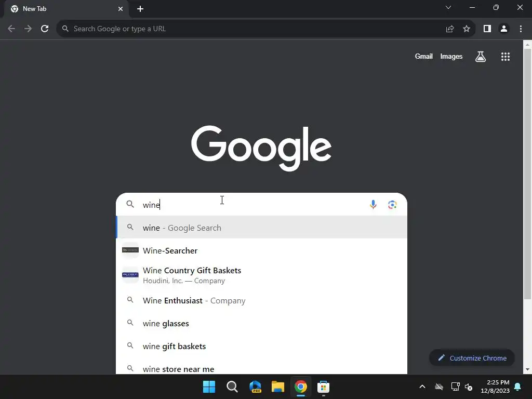Click the scrollbar down arrow
The height and width of the screenshot is (399, 532).
[527, 369]
